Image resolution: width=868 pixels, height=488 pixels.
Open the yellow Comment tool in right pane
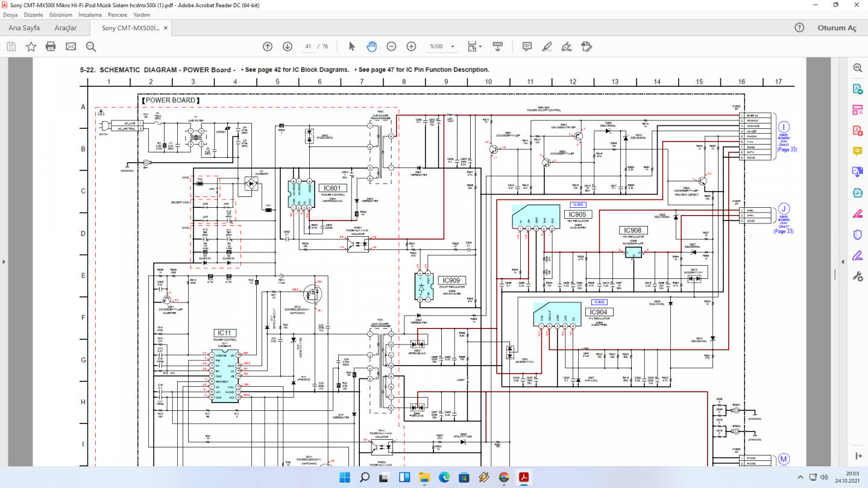click(857, 151)
